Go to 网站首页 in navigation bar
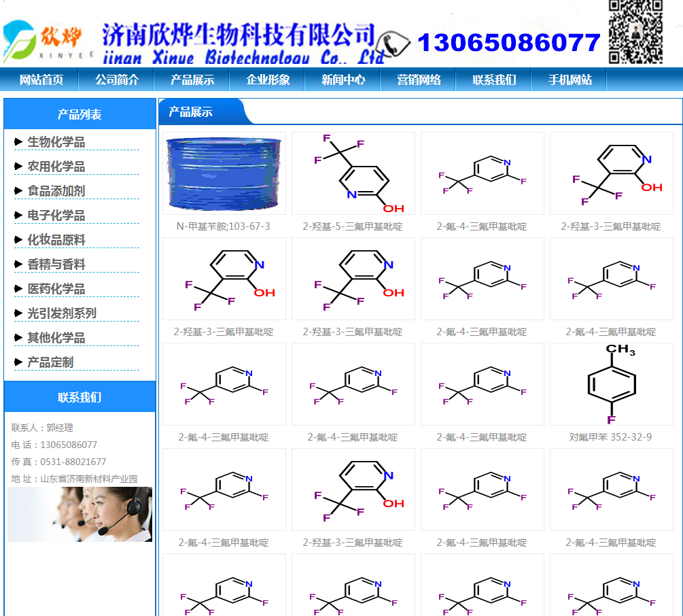Viewport: 683px width, 616px height. pos(41,80)
